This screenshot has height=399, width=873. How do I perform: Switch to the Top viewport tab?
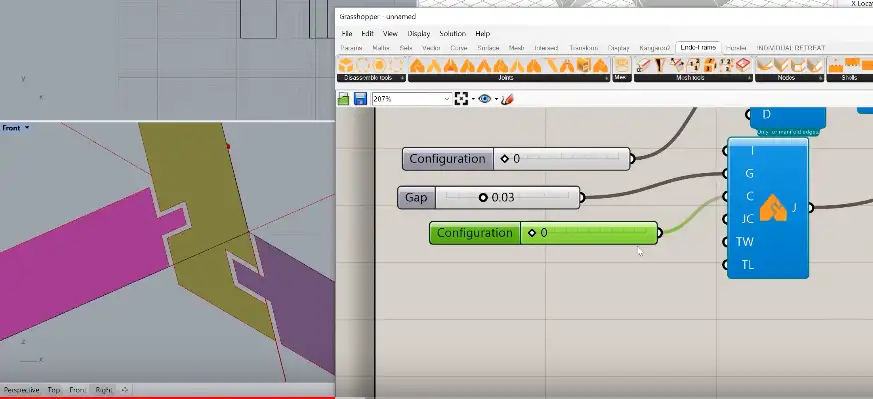53,390
